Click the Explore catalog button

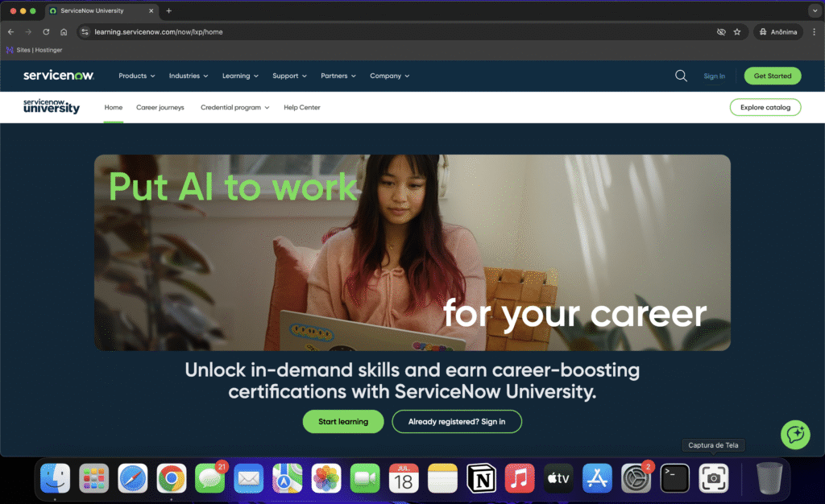(x=765, y=107)
